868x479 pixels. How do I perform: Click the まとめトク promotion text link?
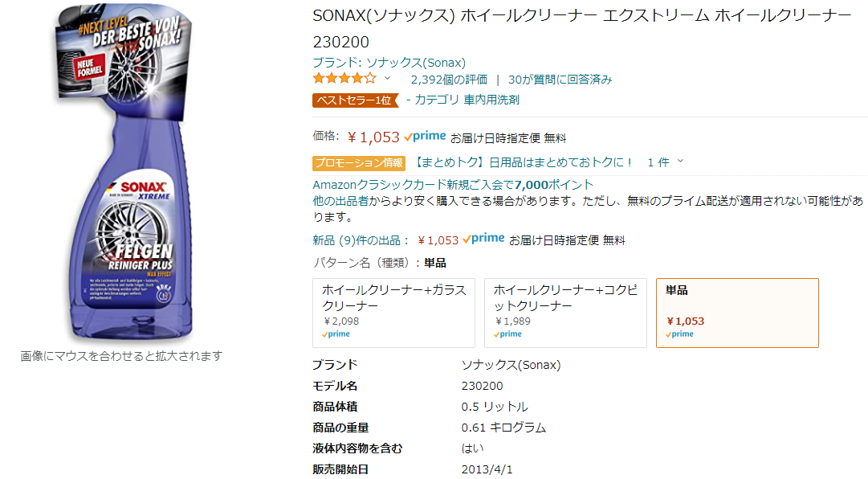(x=523, y=162)
